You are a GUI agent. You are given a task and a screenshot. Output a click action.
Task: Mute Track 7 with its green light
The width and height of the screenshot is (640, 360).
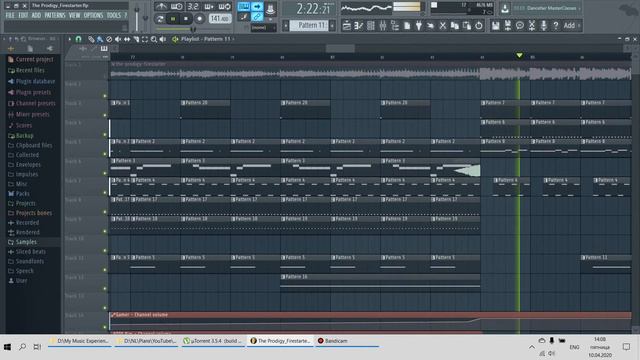tap(105, 193)
